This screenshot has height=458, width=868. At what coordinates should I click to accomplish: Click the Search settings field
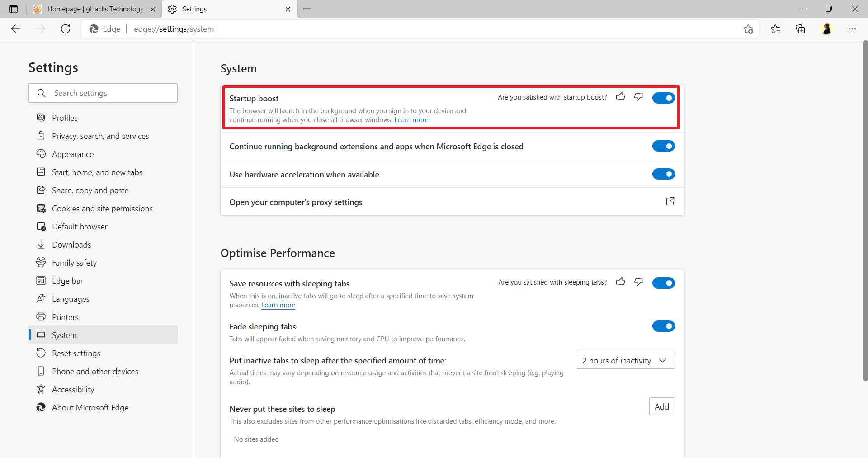(103, 93)
